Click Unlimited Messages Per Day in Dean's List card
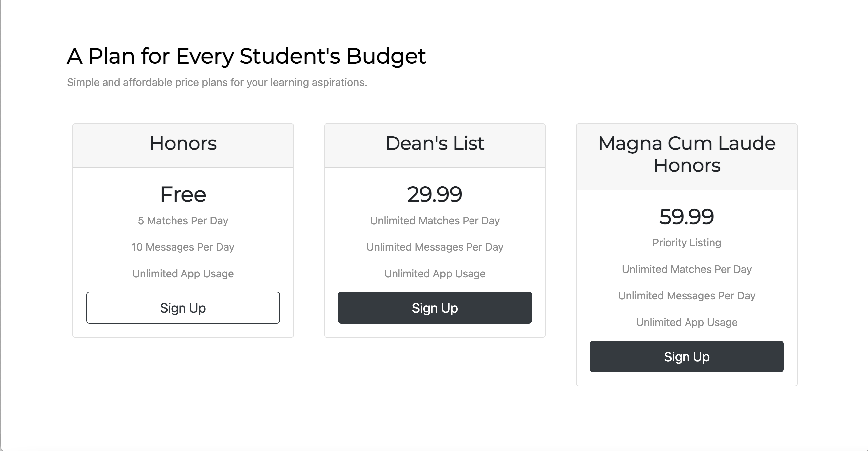Viewport: 868px width, 451px height. (x=435, y=247)
